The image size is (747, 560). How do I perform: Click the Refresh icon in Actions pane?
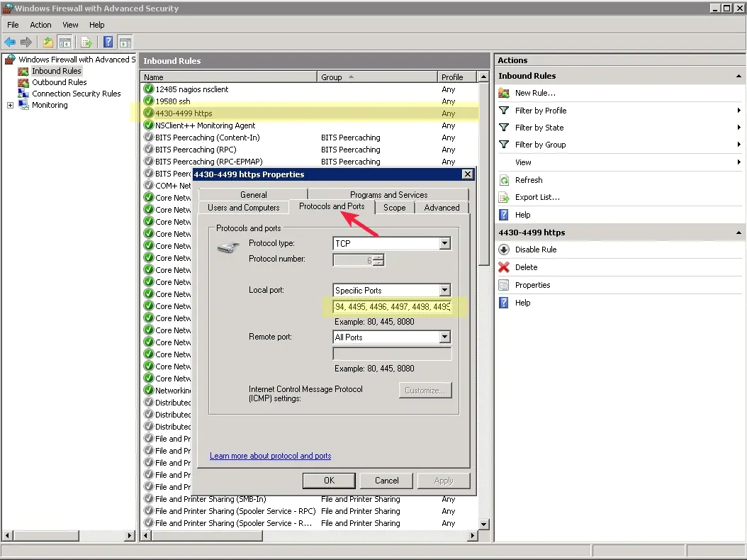click(x=504, y=180)
